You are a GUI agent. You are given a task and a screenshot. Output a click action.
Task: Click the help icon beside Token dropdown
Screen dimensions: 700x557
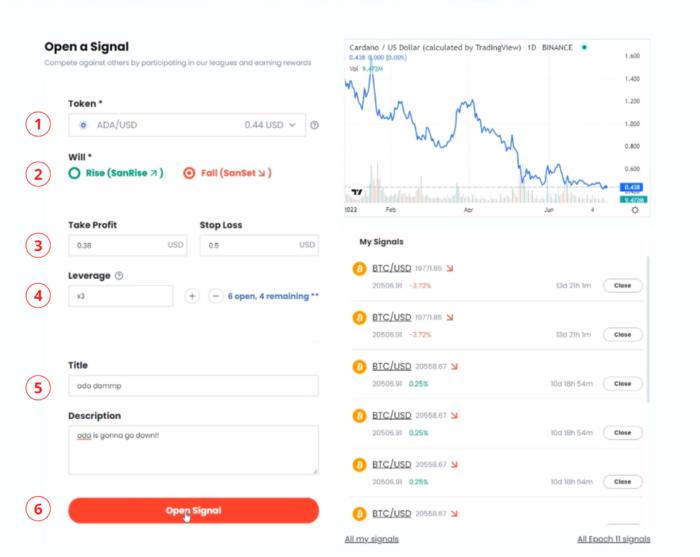click(315, 125)
